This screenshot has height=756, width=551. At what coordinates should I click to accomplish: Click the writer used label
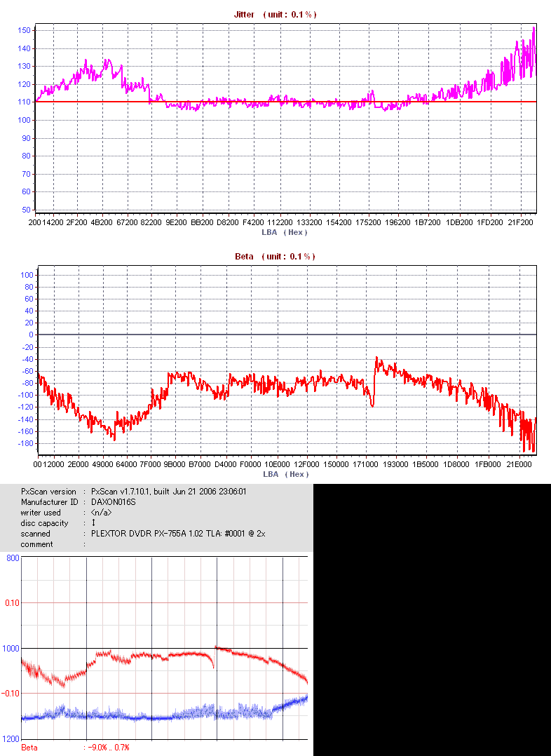[41, 513]
